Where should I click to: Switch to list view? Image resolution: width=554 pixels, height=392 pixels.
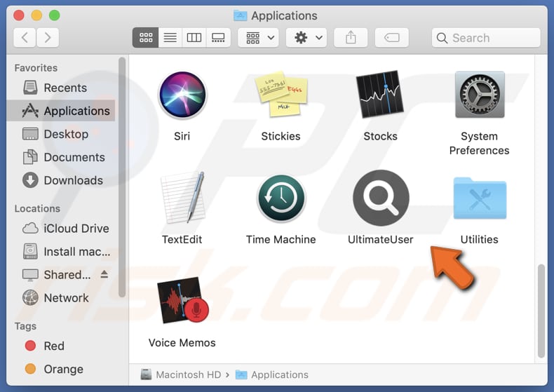click(170, 37)
